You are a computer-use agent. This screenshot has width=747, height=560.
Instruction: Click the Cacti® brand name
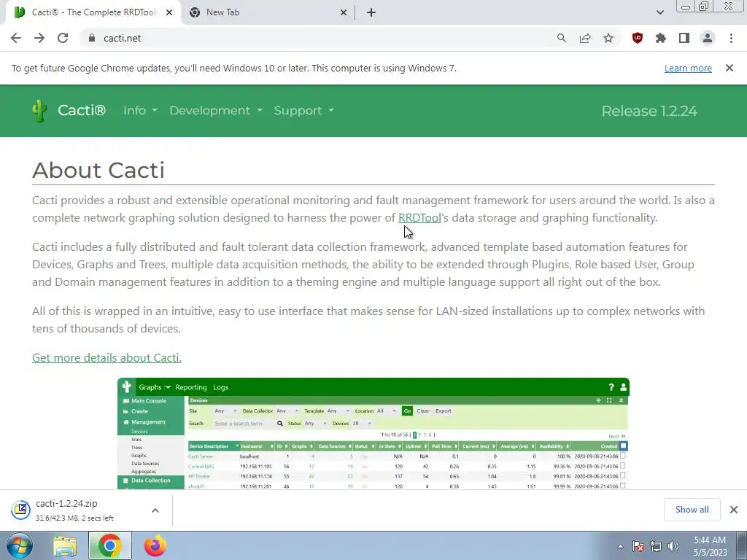[82, 111]
